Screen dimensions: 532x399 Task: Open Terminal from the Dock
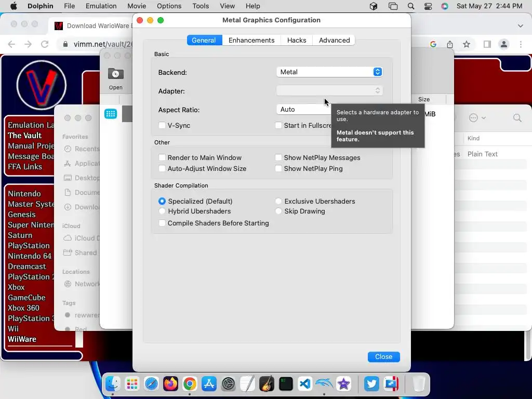[286, 384]
